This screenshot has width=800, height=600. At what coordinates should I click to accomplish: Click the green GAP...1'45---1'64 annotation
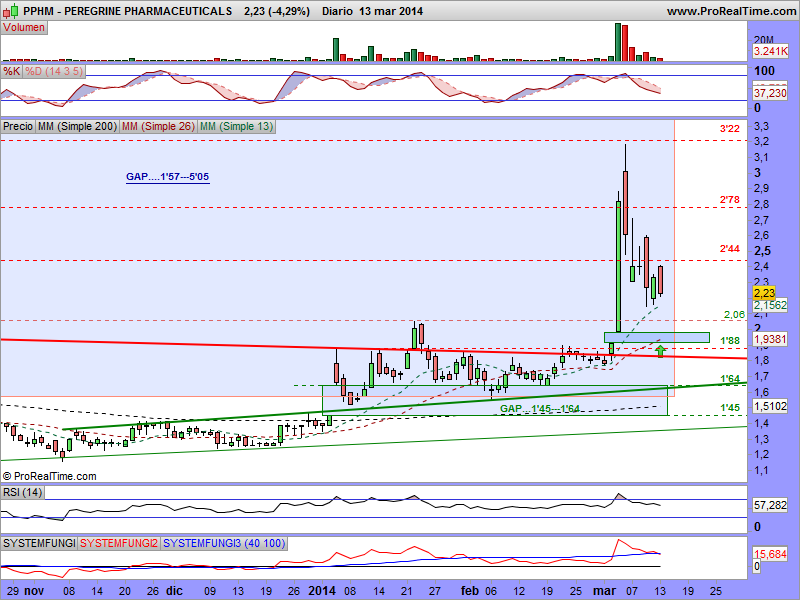pos(540,408)
